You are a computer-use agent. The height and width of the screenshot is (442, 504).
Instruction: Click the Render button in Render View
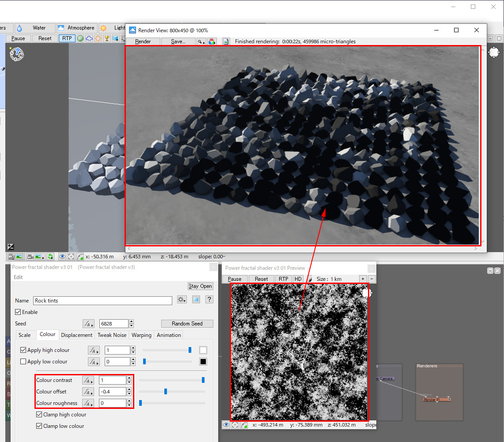coord(143,42)
